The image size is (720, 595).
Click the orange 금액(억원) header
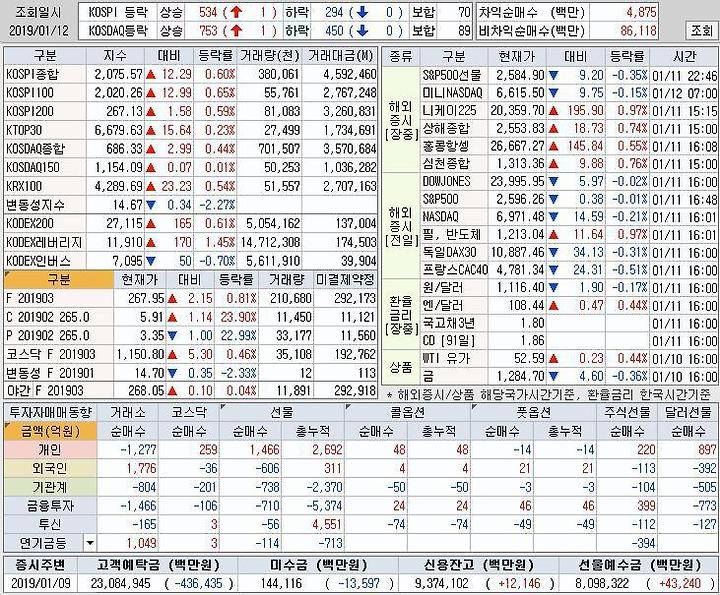[51, 431]
